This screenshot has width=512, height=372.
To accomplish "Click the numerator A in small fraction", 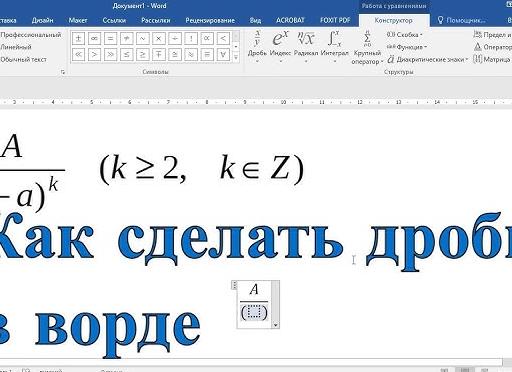I will pyautogui.click(x=254, y=290).
